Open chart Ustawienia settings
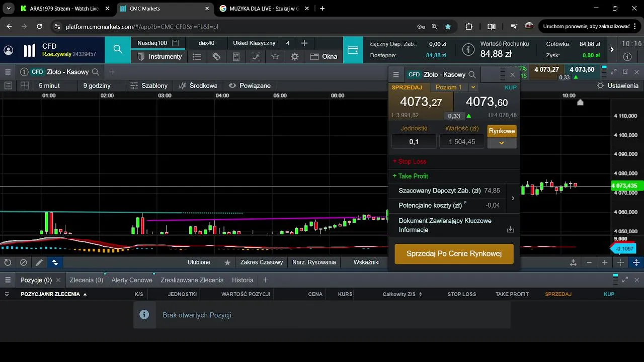Screen dimensions: 644x362 coord(617,85)
